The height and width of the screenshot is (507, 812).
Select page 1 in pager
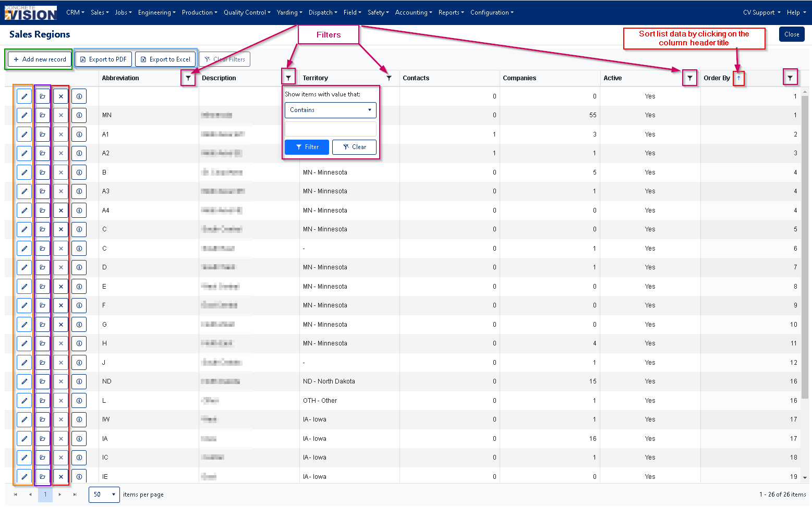[45, 494]
